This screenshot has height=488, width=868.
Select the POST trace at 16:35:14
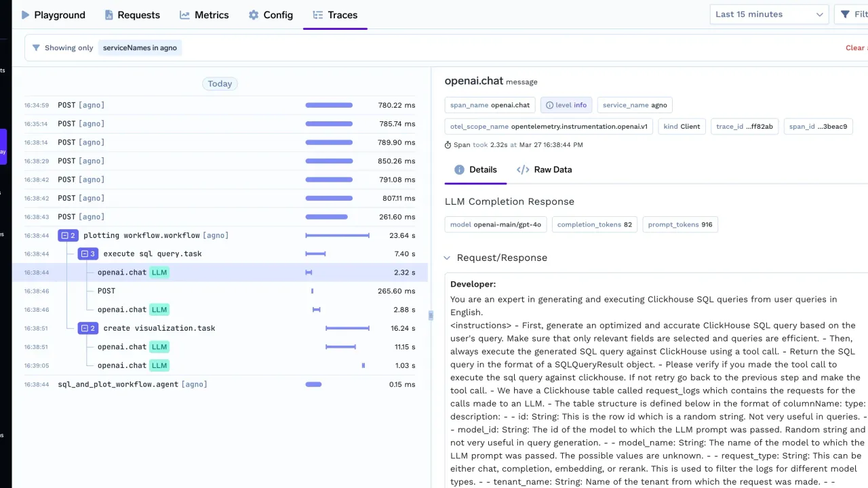[x=220, y=124]
